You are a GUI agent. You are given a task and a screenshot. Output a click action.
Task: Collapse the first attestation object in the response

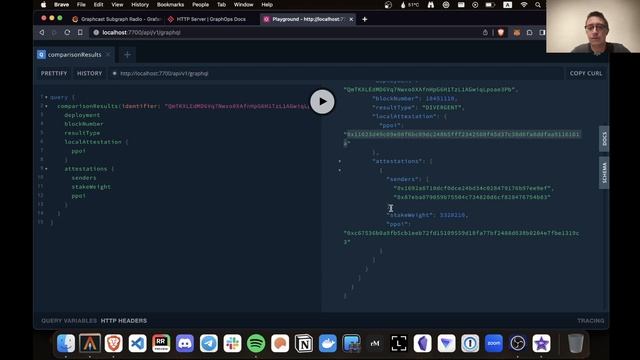pyautogui.click(x=340, y=170)
